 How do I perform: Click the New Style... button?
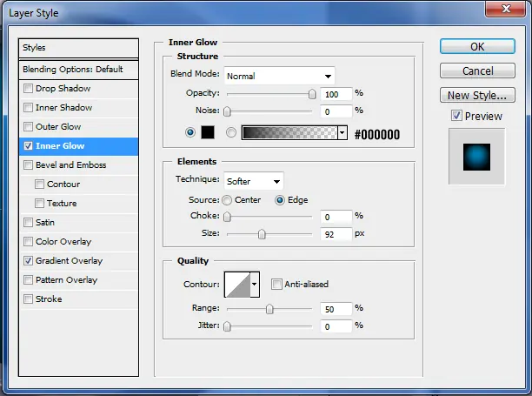(x=477, y=95)
